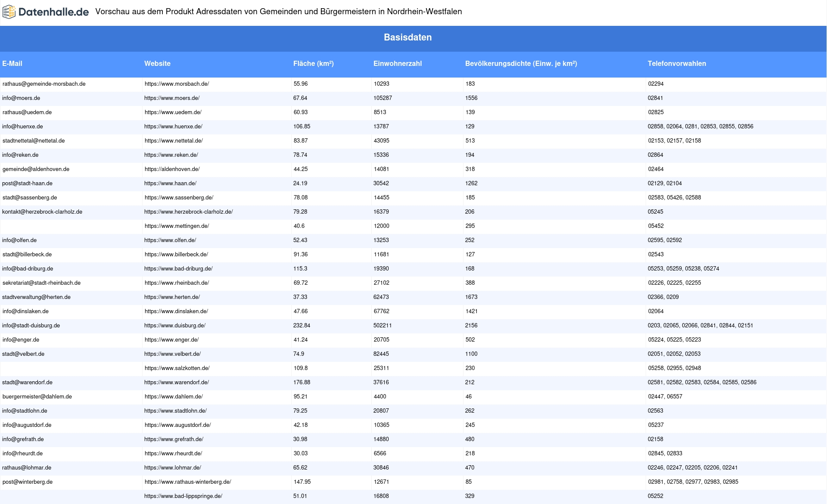Click email info@bad-driburg.de
This screenshot has height=504, width=827.
tap(28, 269)
